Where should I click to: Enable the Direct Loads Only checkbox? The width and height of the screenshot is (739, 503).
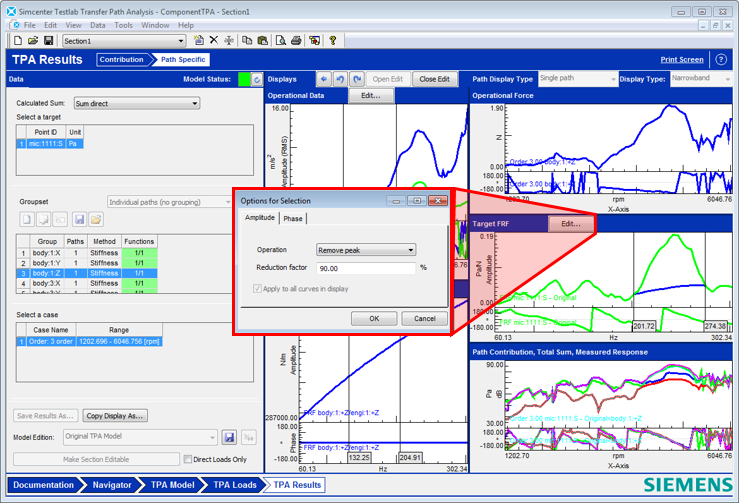tap(189, 459)
